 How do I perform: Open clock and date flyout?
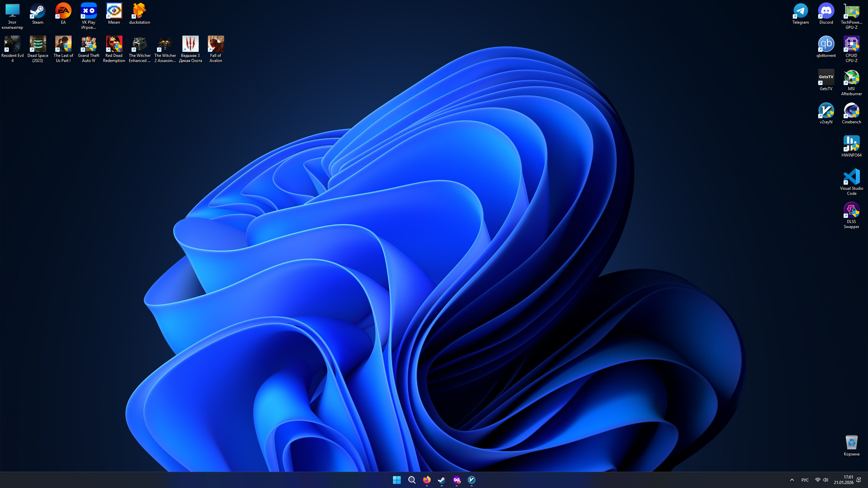pyautogui.click(x=843, y=480)
